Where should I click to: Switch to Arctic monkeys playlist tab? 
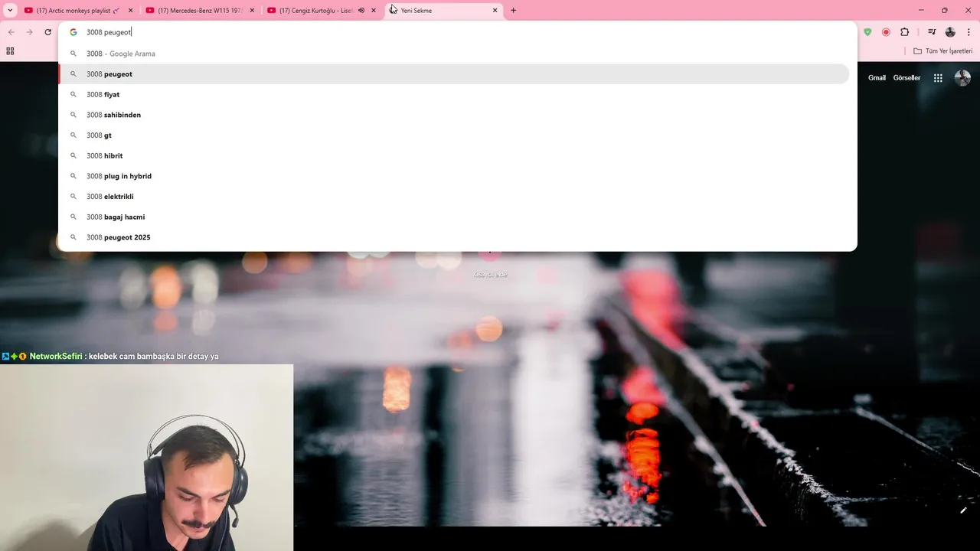point(77,11)
